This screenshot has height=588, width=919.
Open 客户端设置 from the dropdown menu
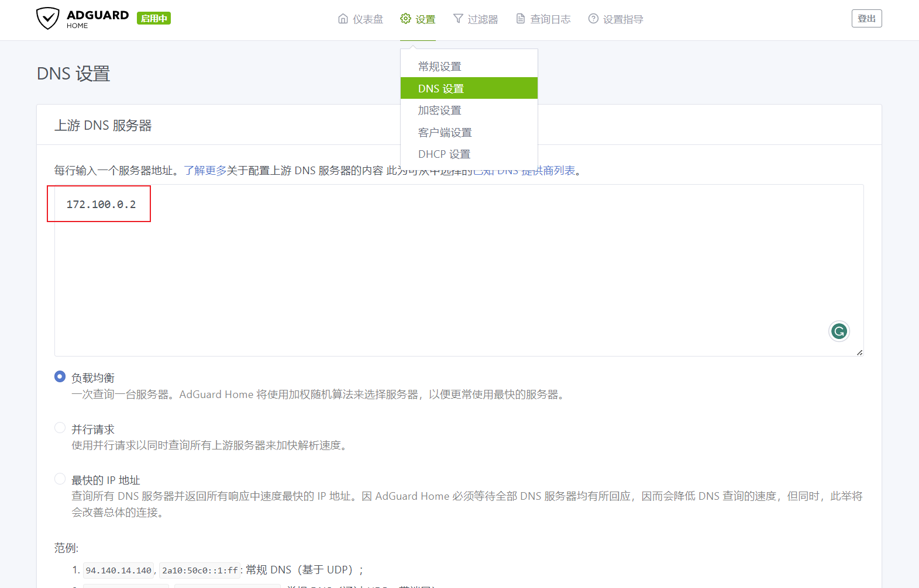pyautogui.click(x=469, y=132)
